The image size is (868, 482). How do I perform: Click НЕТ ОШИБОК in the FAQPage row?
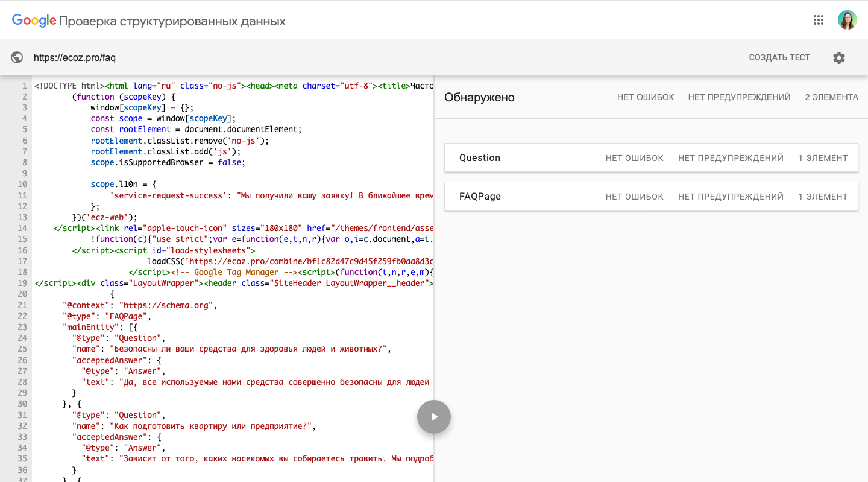tap(635, 197)
